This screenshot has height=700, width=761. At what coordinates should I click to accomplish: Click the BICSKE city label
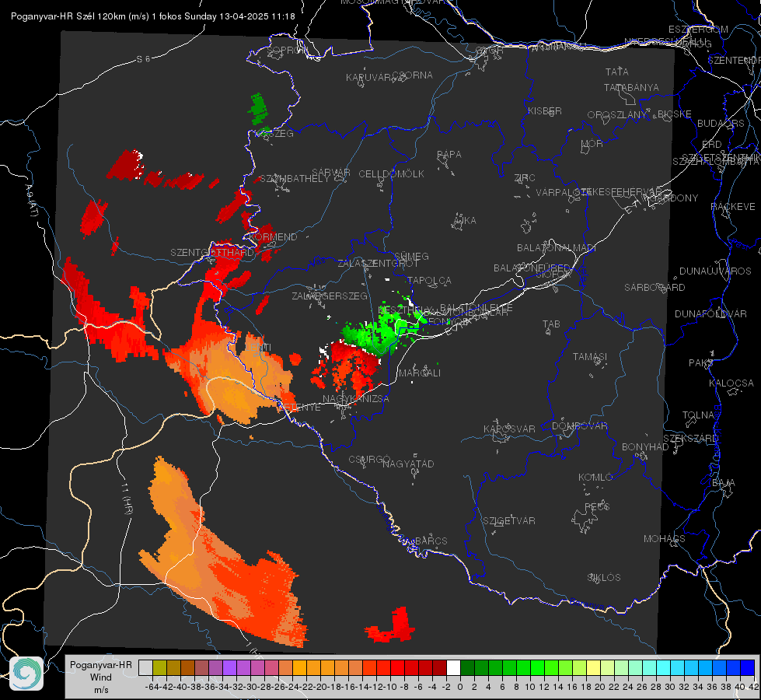coord(675,114)
